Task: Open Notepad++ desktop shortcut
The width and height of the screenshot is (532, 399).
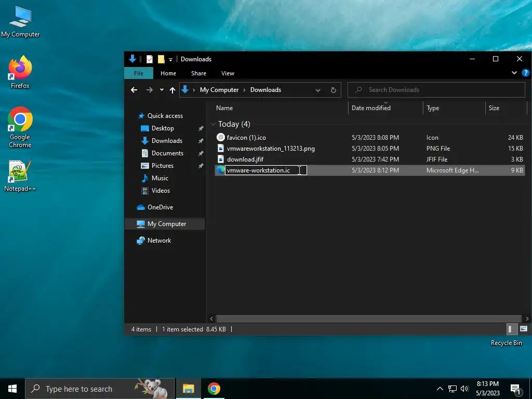Action: 20,176
